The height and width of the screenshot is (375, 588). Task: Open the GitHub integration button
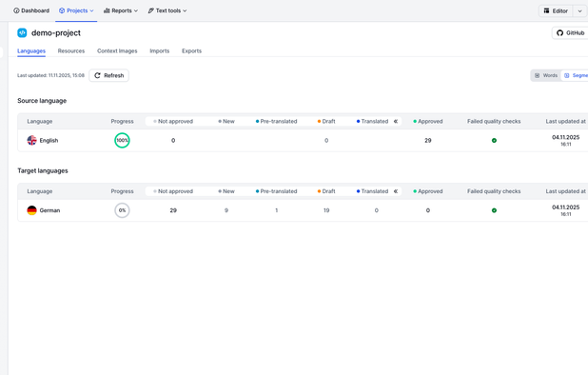tap(570, 33)
